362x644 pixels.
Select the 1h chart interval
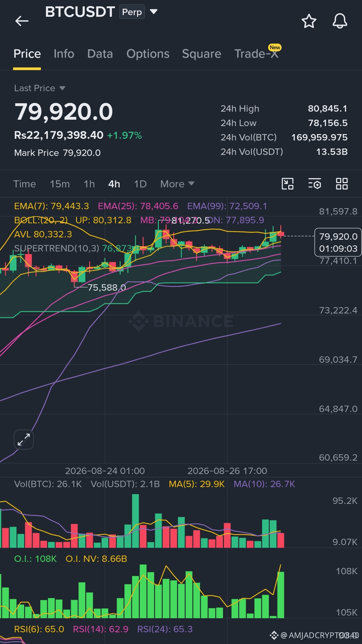coord(89,184)
